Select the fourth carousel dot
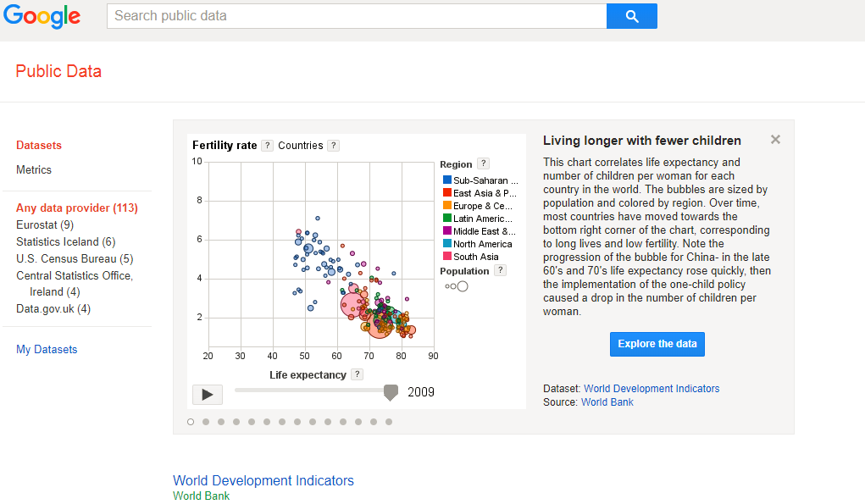 [x=236, y=422]
